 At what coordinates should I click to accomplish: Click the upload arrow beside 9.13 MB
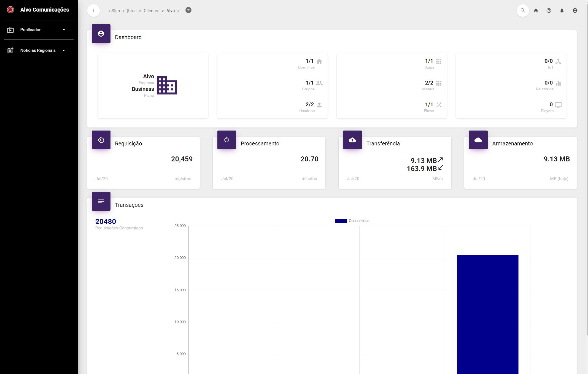(441, 159)
